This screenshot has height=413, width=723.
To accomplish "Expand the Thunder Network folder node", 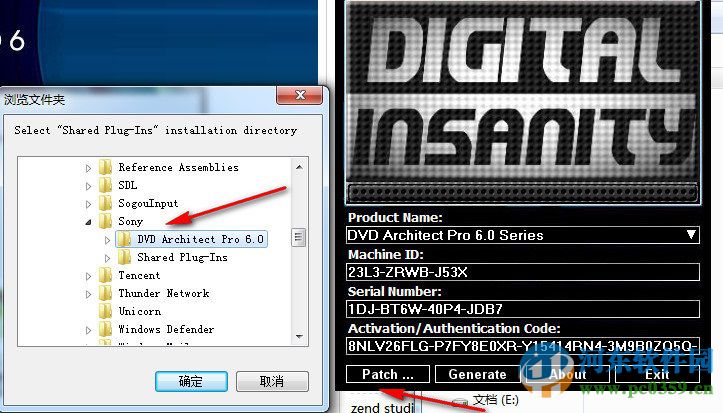I will click(89, 294).
